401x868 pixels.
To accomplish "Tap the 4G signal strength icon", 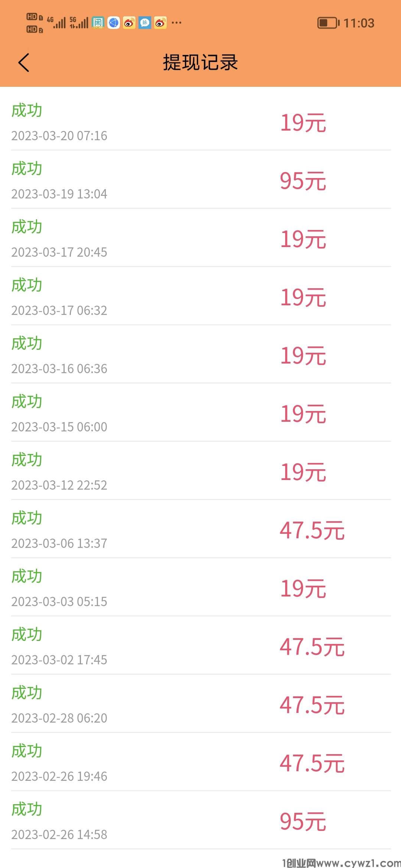I will click(56, 23).
